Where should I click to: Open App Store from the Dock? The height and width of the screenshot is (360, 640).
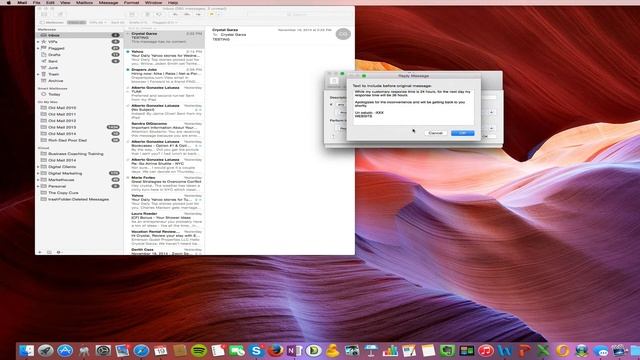(x=65, y=351)
